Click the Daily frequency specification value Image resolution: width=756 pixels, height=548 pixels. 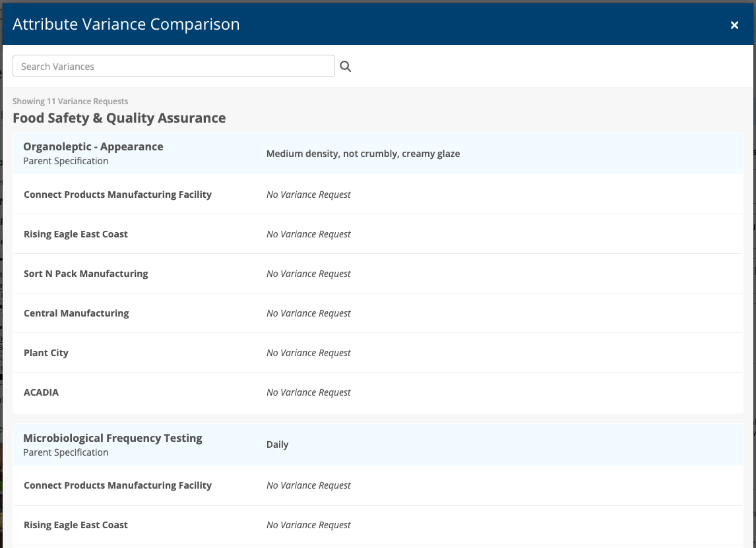(x=277, y=444)
